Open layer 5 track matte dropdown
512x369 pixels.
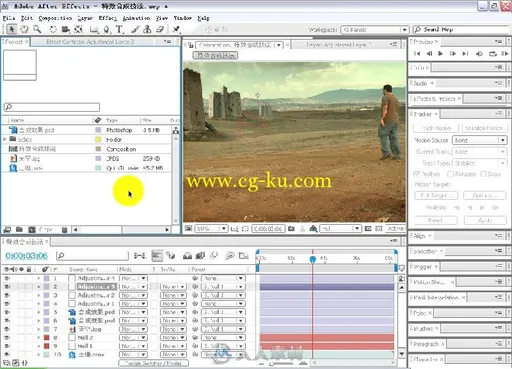(x=173, y=312)
